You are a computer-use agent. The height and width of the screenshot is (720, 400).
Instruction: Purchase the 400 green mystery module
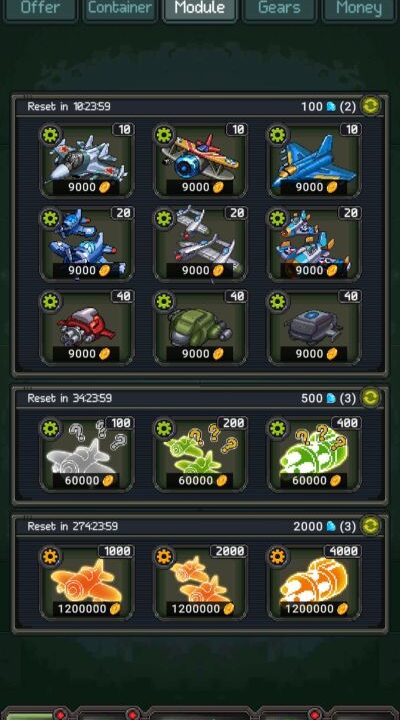[314, 454]
